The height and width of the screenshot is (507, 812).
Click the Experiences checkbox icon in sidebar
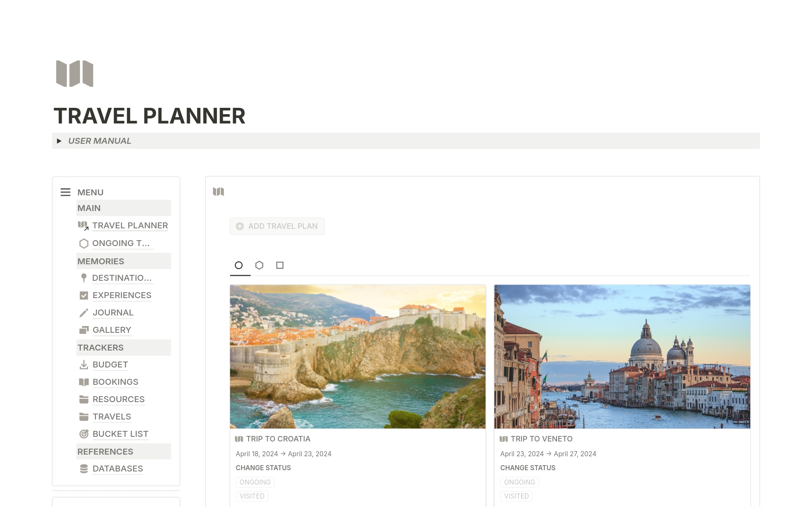(84, 295)
